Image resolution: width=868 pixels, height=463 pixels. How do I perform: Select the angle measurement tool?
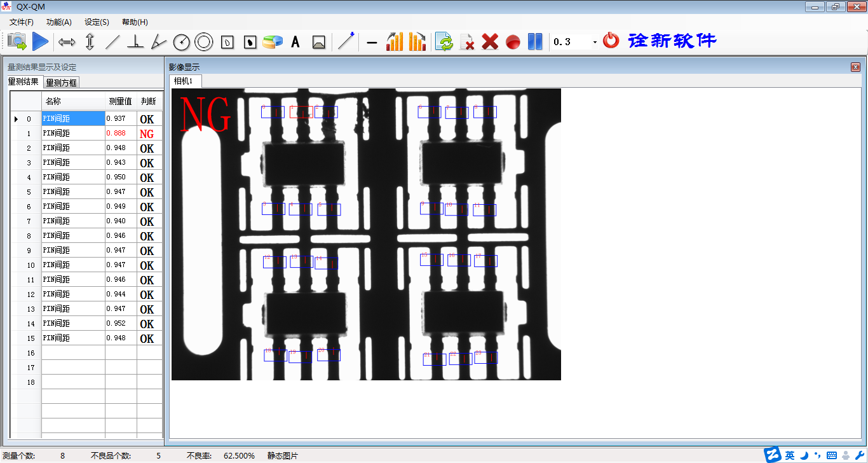pyautogui.click(x=158, y=42)
